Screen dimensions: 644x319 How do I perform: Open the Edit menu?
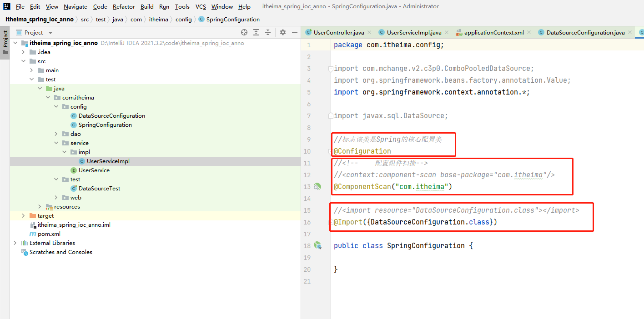point(35,6)
